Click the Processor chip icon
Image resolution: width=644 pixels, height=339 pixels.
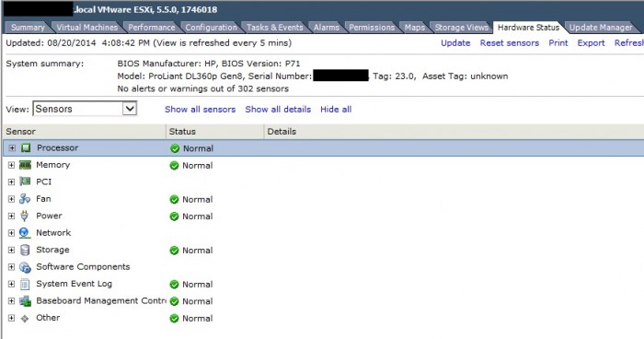pos(26,147)
